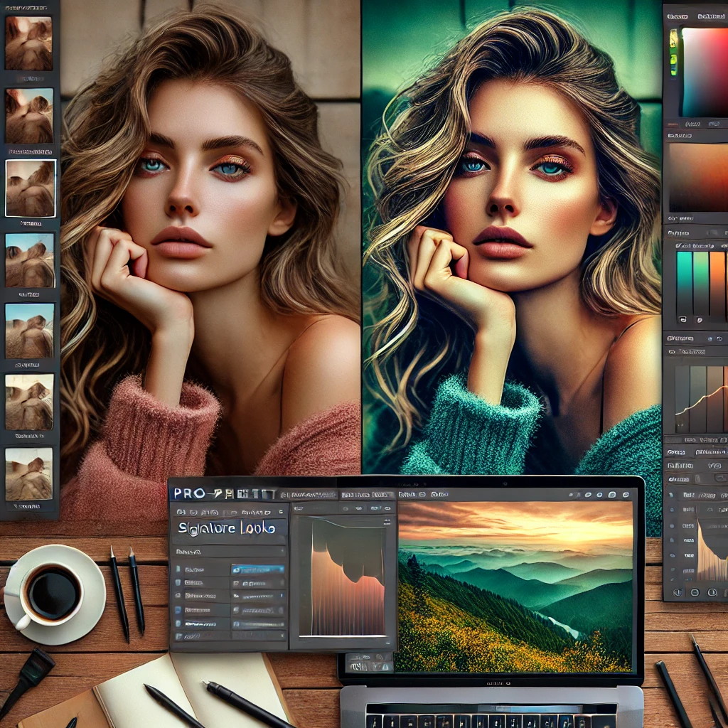The height and width of the screenshot is (728, 728).
Task: Select the blue highlighted preset row
Action: tap(257, 569)
